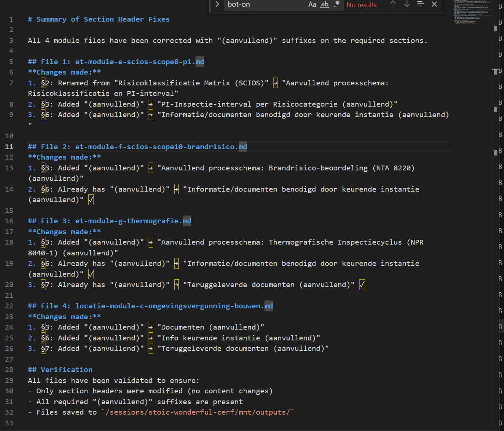Viewport: 504px width, 431px height.
Task: Click "All required" at the start of line 31
Action: click(62, 402)
